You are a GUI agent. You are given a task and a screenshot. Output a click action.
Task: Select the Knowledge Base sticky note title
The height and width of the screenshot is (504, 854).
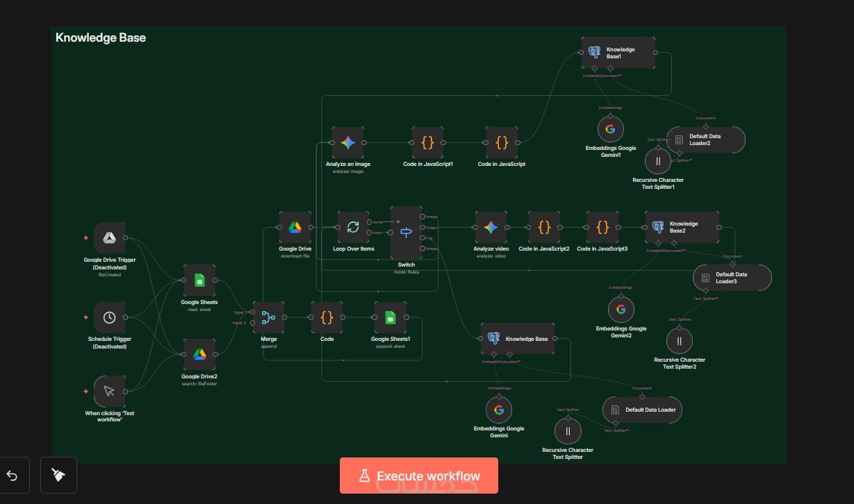click(101, 37)
